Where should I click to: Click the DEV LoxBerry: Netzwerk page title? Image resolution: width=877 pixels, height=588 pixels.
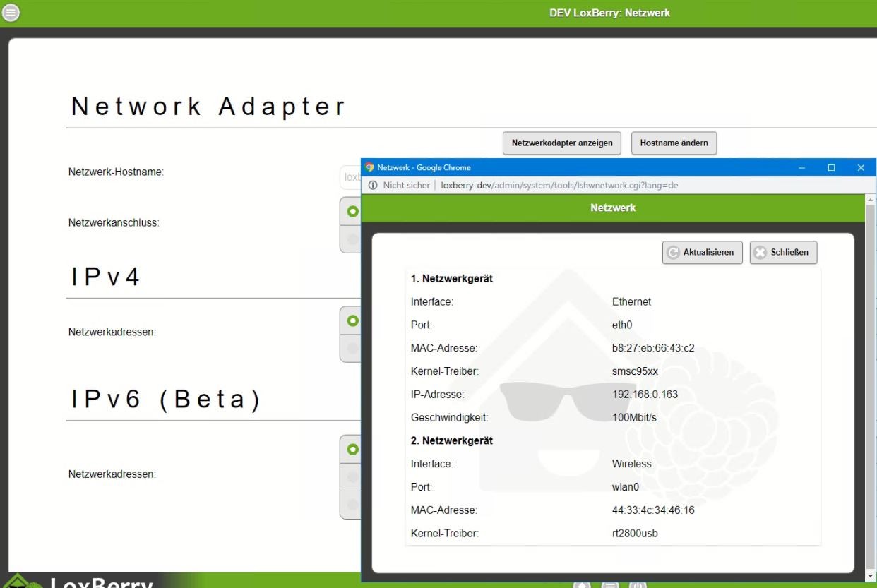point(609,13)
